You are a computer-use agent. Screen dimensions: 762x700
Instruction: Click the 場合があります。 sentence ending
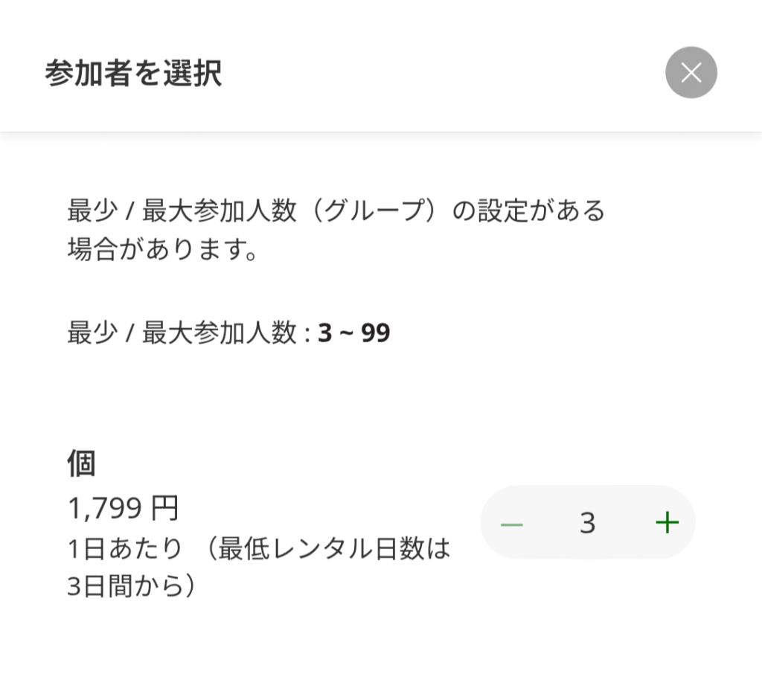(x=163, y=249)
